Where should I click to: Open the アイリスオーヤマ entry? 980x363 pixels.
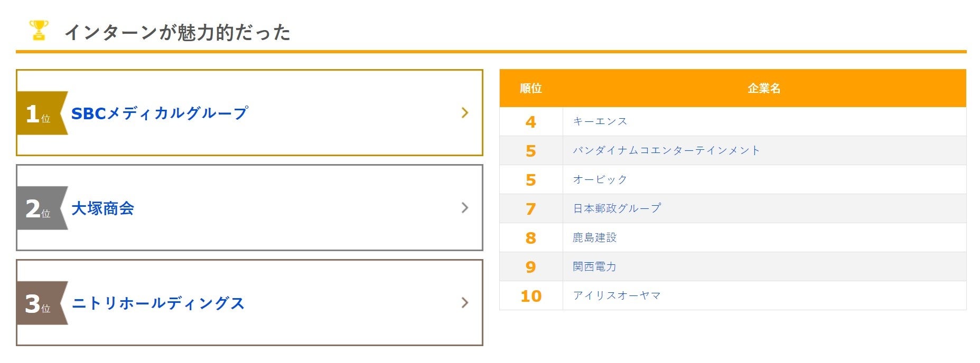(x=617, y=295)
